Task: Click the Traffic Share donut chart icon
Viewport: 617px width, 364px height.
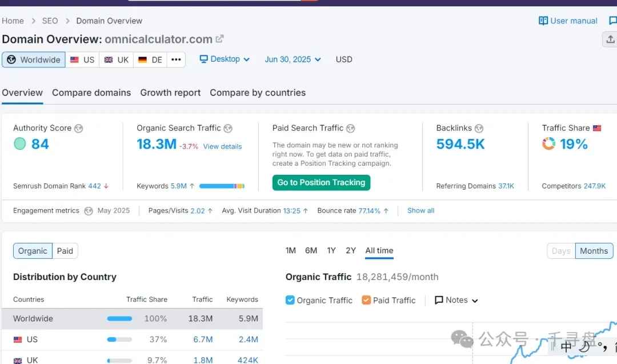Action: click(x=548, y=143)
